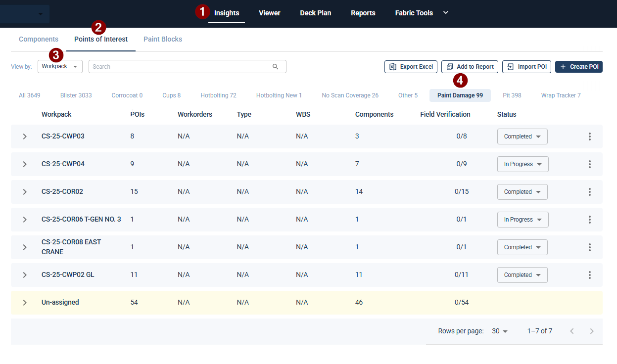Change status dropdown for CS-25-CWP04
The image size is (617, 364).
coord(522,164)
